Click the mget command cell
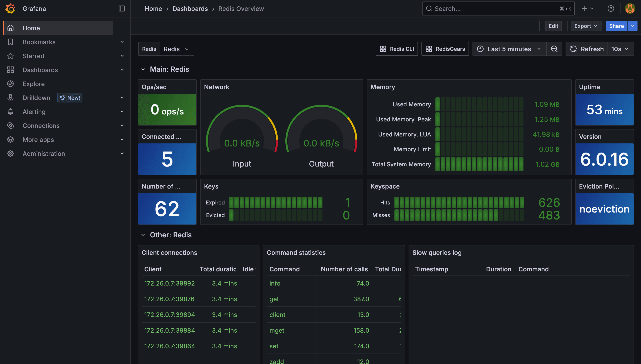Viewport: 641px width, 364px height. tap(292, 330)
